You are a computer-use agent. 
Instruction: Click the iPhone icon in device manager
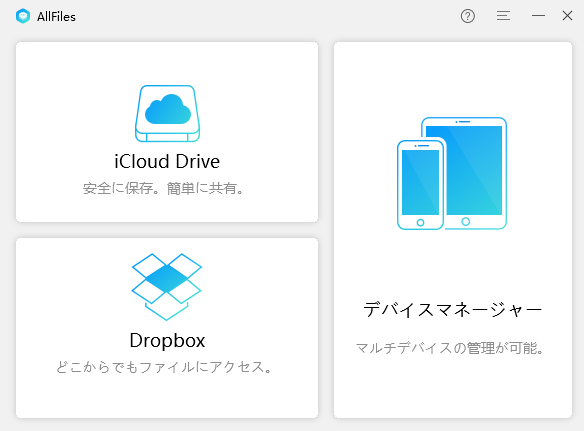[421, 184]
